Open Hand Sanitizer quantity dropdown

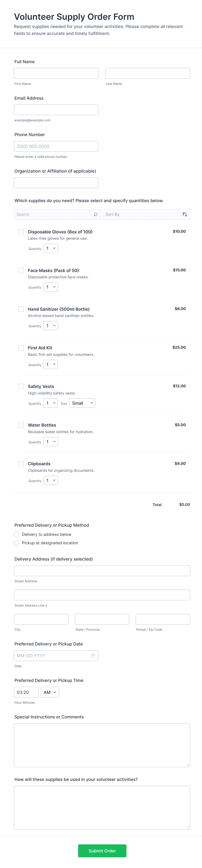(51, 326)
